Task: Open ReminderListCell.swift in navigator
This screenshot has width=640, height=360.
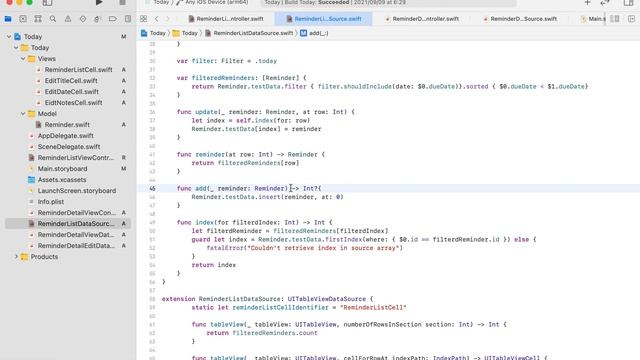Action: (78, 70)
